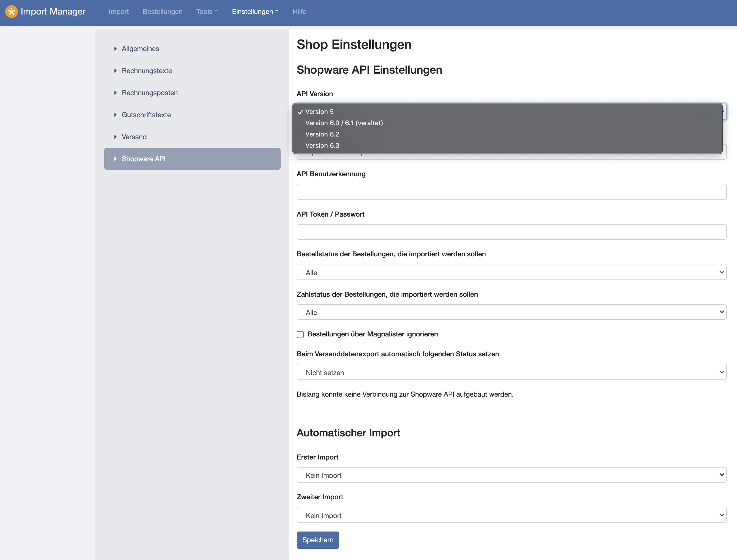Choose Version 5 in API Version list
This screenshot has width=737, height=560.
pyautogui.click(x=507, y=112)
